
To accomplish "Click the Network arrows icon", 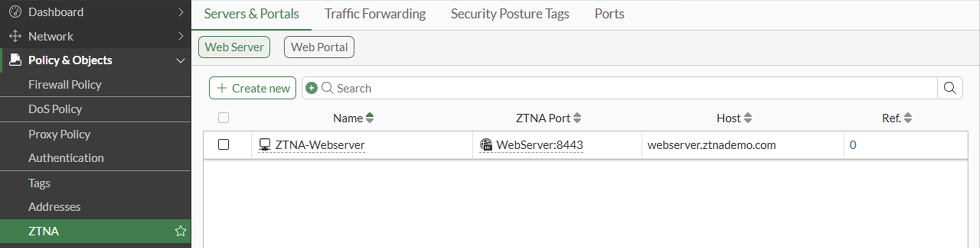I will tap(15, 36).
